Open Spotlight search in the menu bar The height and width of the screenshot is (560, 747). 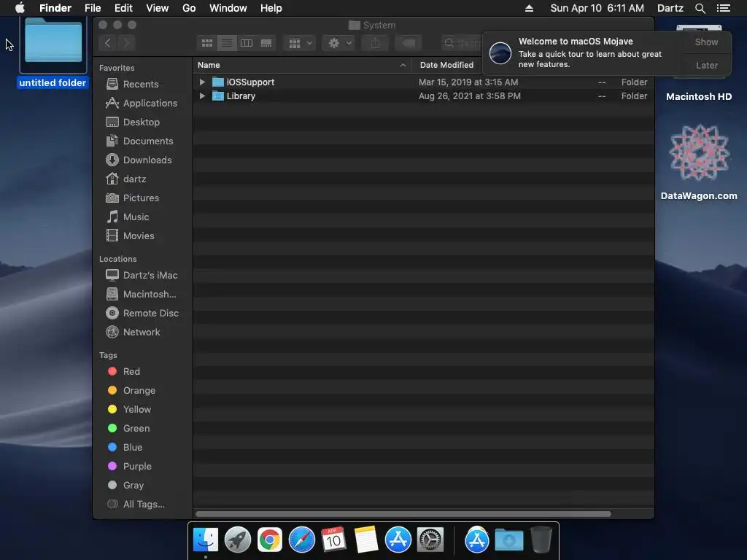[x=700, y=8]
